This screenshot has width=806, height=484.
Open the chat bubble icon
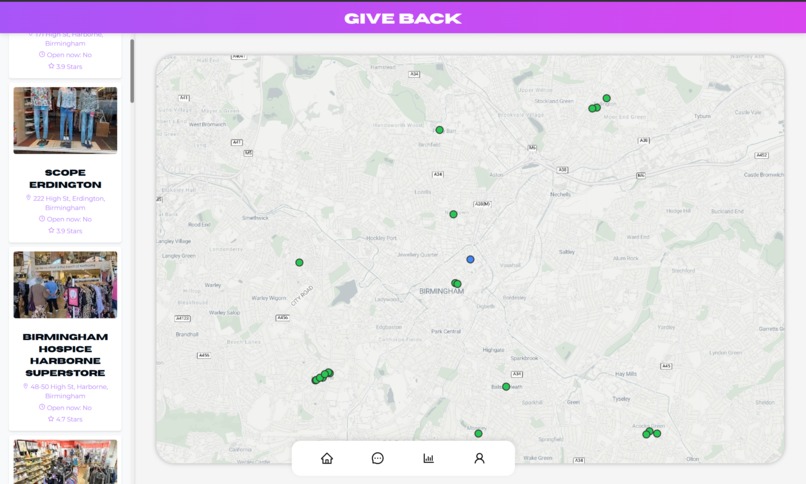pos(377,458)
